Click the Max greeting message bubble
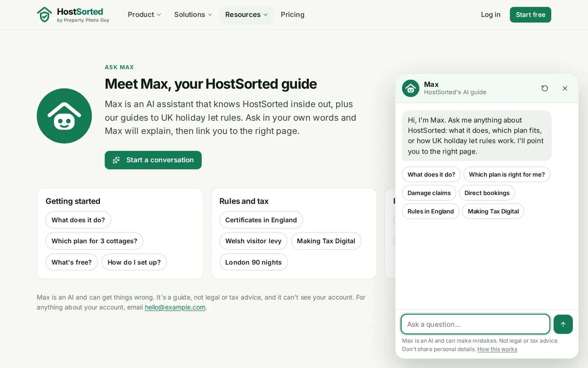 [x=477, y=136]
